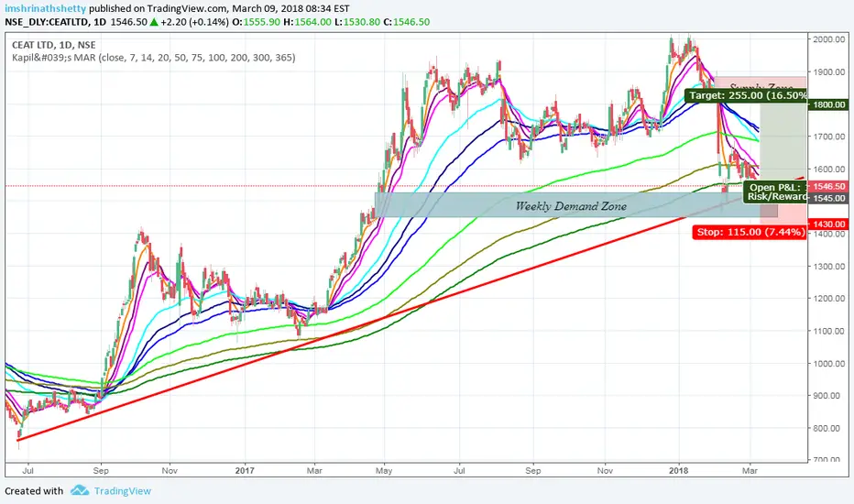Click the '2018' time axis label
Image resolution: width=854 pixels, height=504 pixels.
679,470
